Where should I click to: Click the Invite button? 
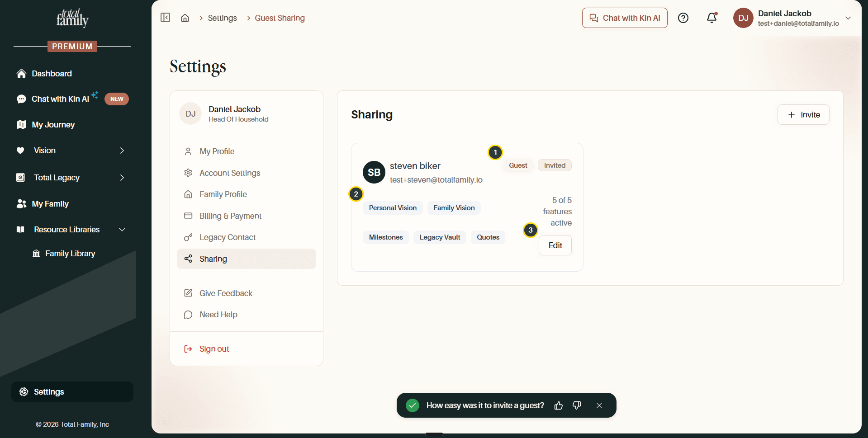pyautogui.click(x=803, y=115)
